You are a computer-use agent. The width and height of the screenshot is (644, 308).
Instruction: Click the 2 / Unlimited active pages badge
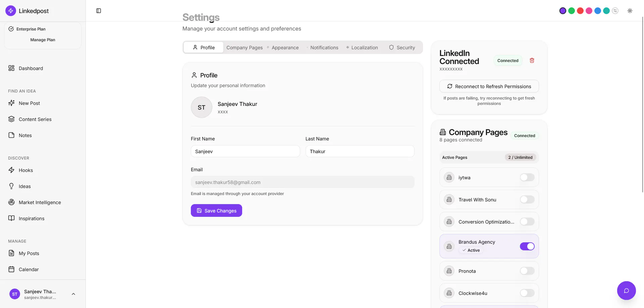coord(520,157)
